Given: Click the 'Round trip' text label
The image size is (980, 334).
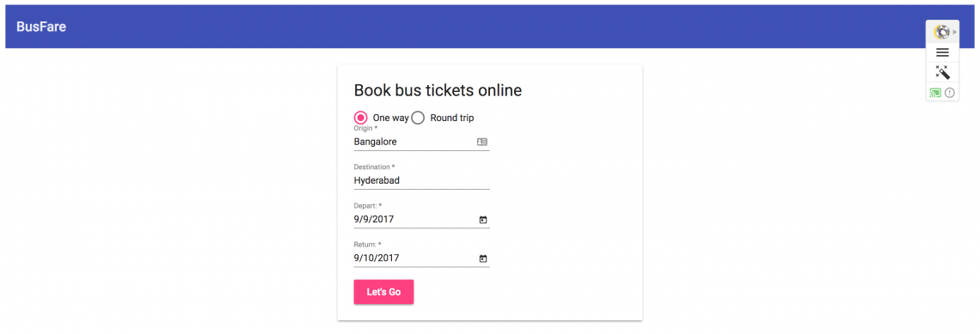Looking at the screenshot, I should click(452, 118).
